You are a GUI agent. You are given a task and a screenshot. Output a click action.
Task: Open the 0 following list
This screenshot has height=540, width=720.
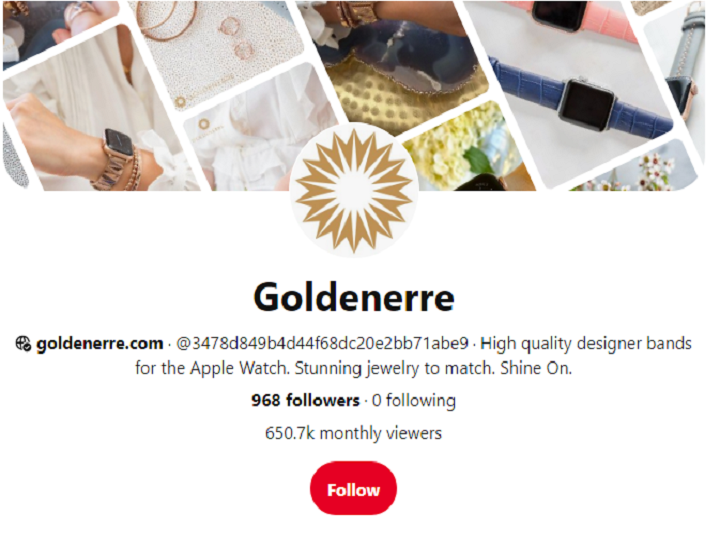tap(414, 400)
